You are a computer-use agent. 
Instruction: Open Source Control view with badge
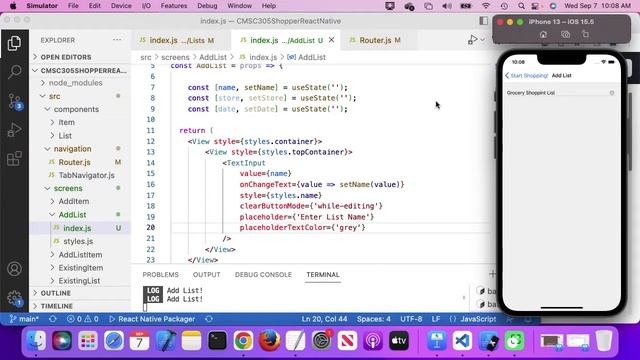tap(15, 101)
